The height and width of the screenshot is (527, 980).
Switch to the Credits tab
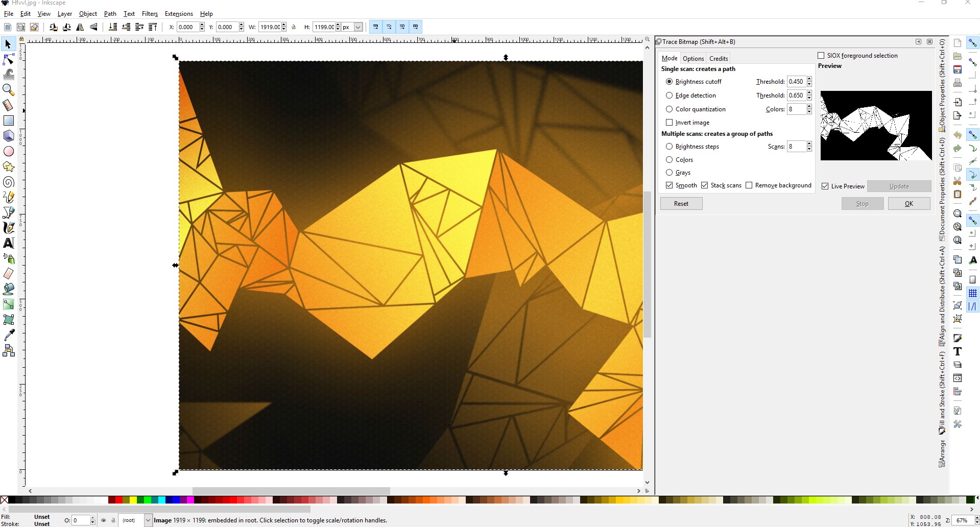click(719, 59)
